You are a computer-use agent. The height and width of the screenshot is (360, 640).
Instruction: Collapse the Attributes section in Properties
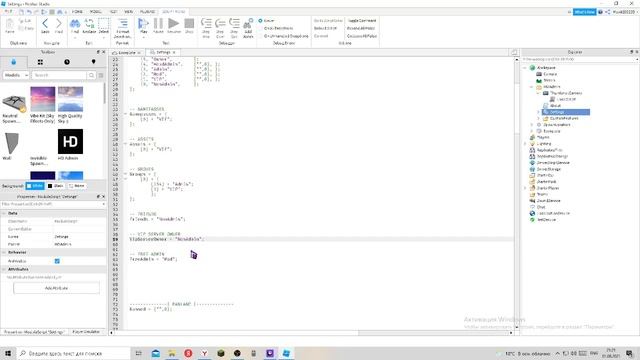click(4, 269)
